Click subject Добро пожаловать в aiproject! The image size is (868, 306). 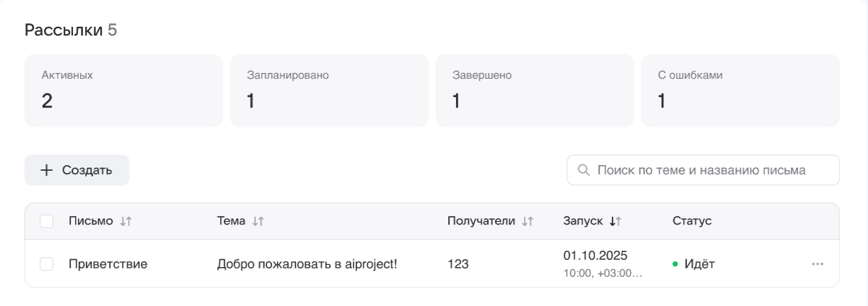click(307, 264)
